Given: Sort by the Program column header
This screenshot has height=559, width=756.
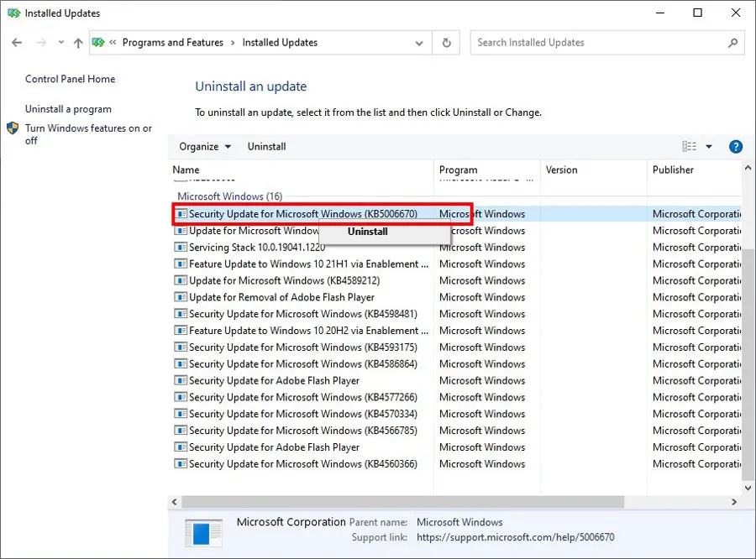Looking at the screenshot, I should click(x=487, y=170).
